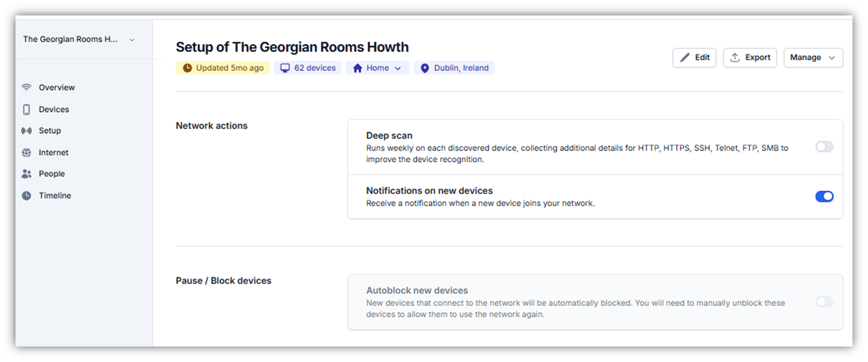
Task: Open the Internet section
Action: click(x=54, y=152)
